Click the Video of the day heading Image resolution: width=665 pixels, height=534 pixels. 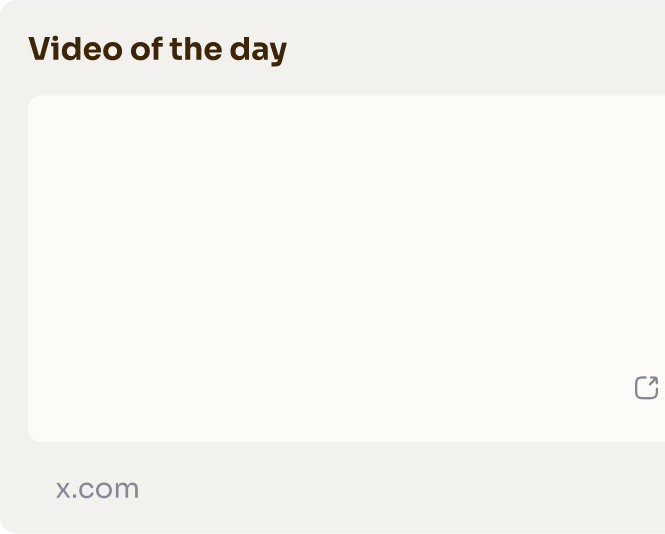click(157, 49)
